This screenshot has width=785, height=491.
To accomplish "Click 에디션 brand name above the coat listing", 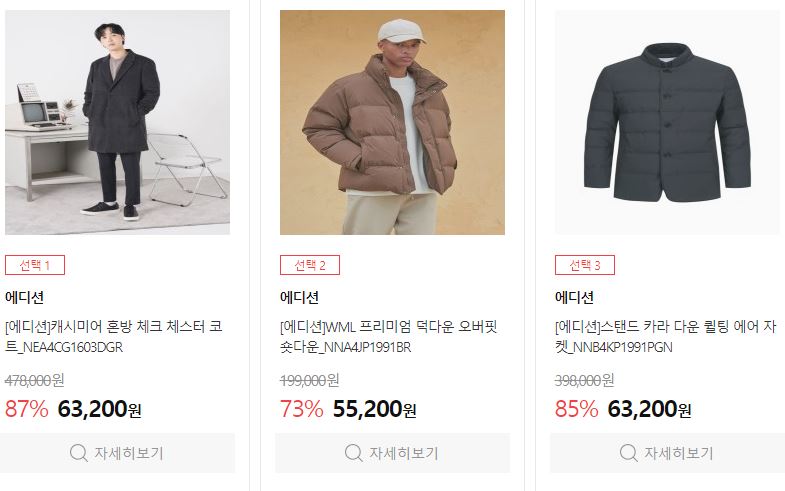I will coord(25,297).
